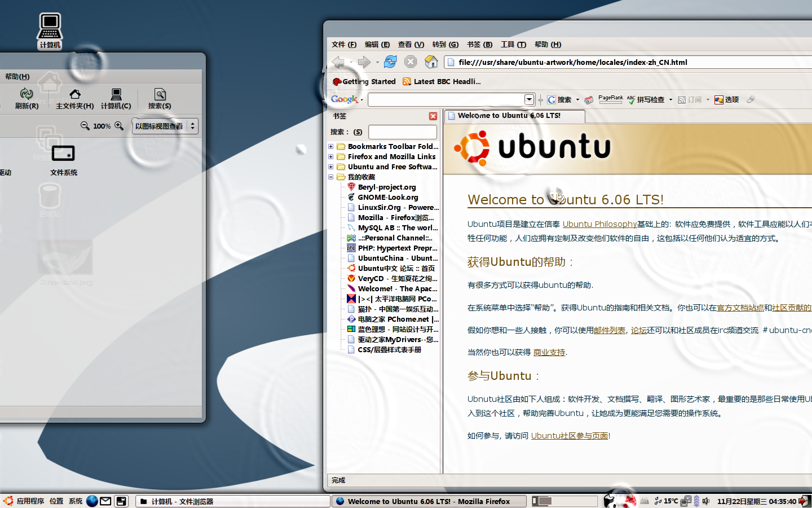Open Latest BBC Headlines feed bookmark
This screenshot has height=508, width=812.
pyautogui.click(x=442, y=81)
